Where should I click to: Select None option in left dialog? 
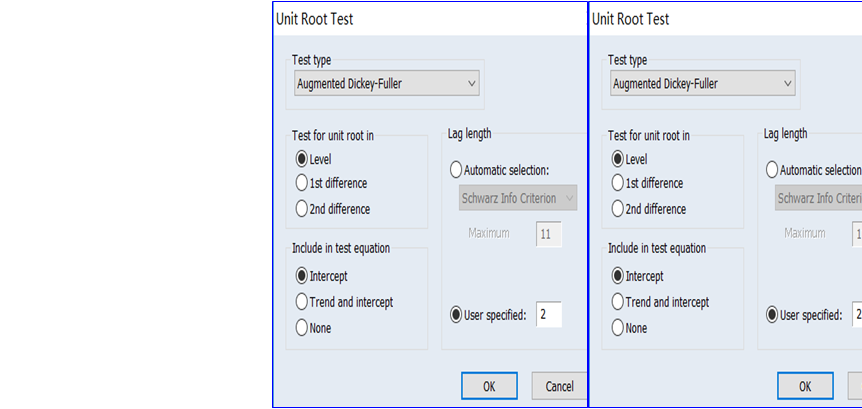coord(302,328)
